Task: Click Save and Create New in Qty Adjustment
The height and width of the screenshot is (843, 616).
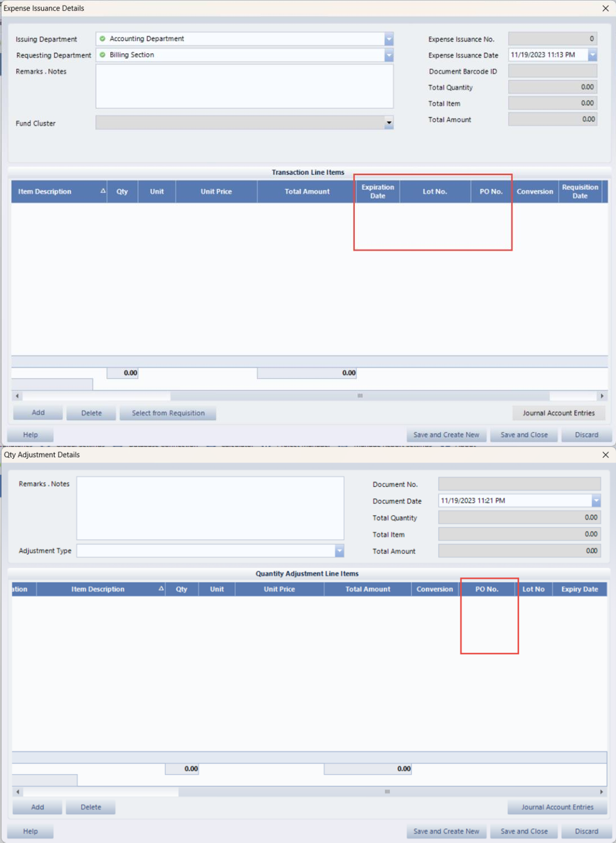Action: pyautogui.click(x=446, y=831)
